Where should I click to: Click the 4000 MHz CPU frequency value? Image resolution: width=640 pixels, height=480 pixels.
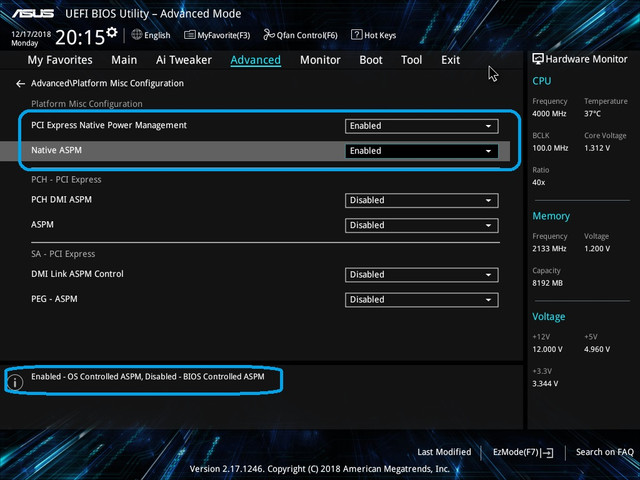549,113
